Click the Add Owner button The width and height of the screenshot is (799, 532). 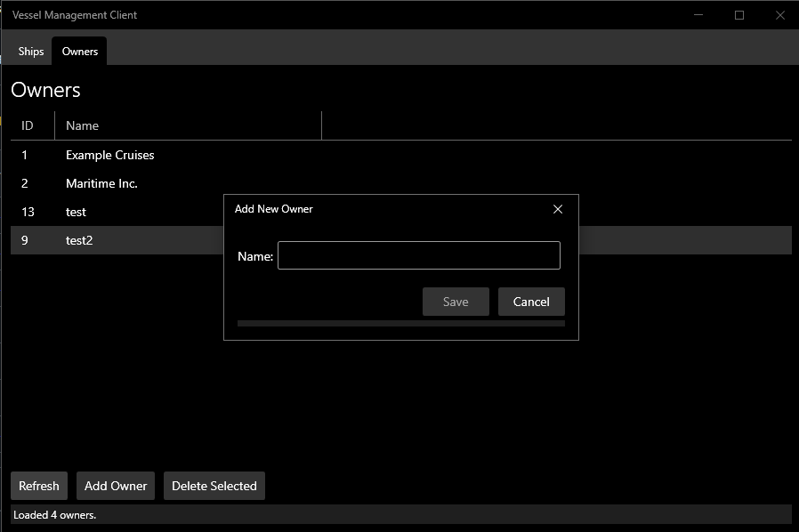tap(116, 486)
